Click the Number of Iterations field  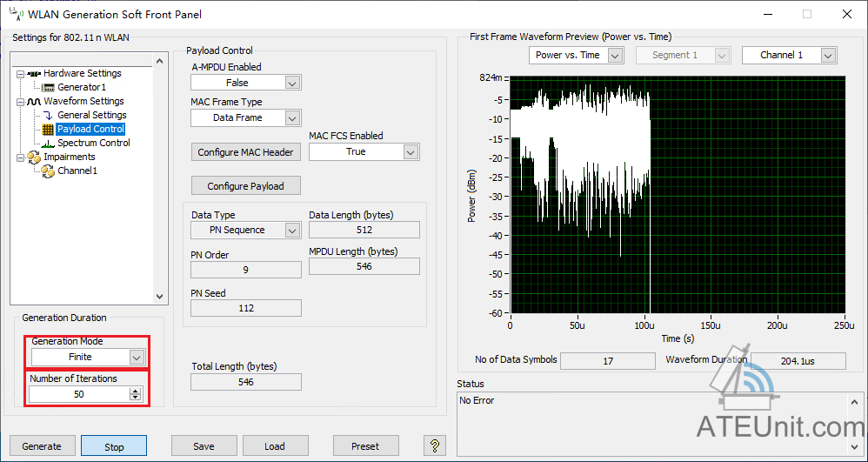click(x=80, y=394)
